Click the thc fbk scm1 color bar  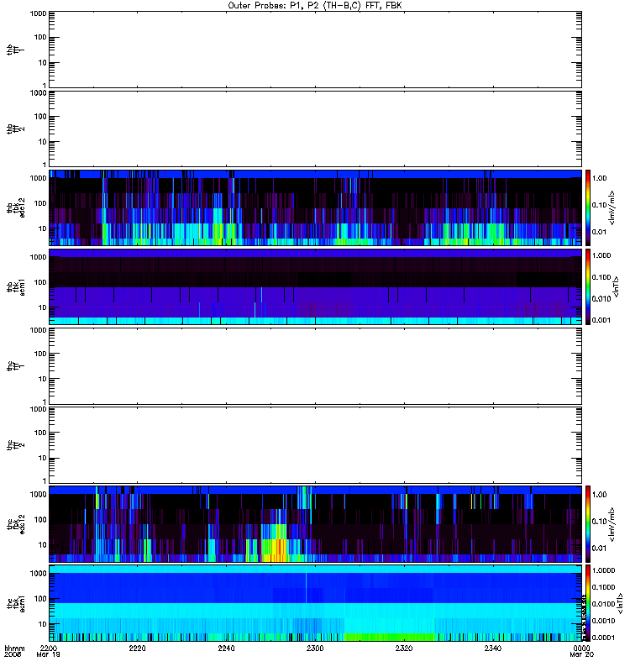[x=588, y=603]
